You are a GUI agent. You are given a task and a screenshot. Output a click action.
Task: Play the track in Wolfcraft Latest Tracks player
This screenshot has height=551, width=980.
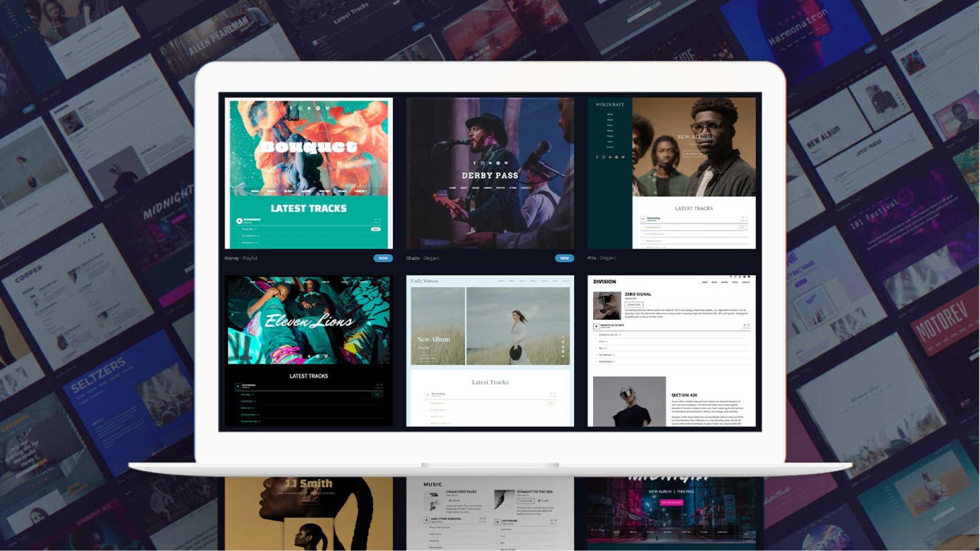pos(643,219)
